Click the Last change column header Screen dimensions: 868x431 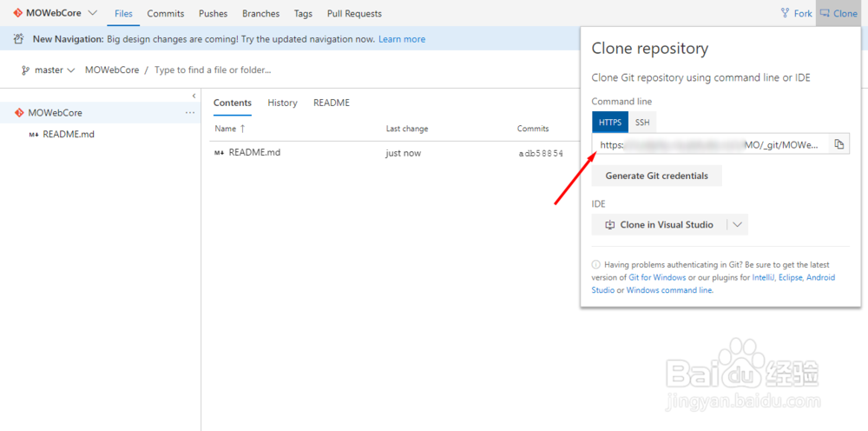tap(407, 129)
